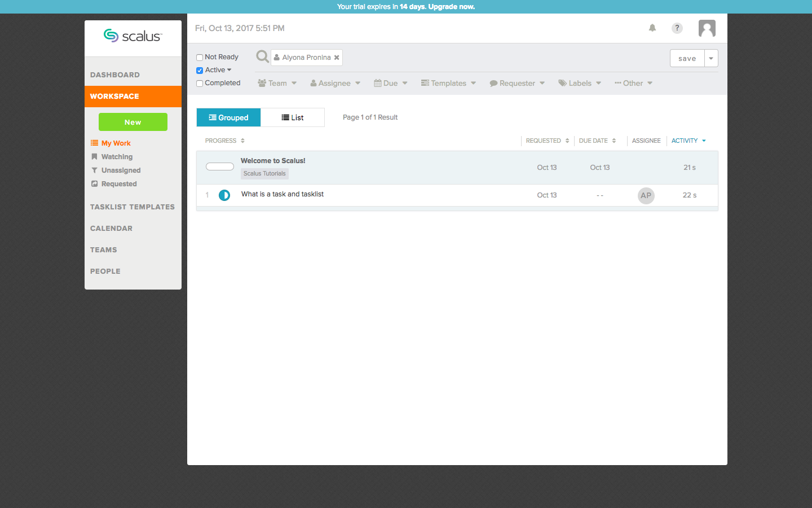Open the Welcome to Scalus! tasklist

coord(273,161)
